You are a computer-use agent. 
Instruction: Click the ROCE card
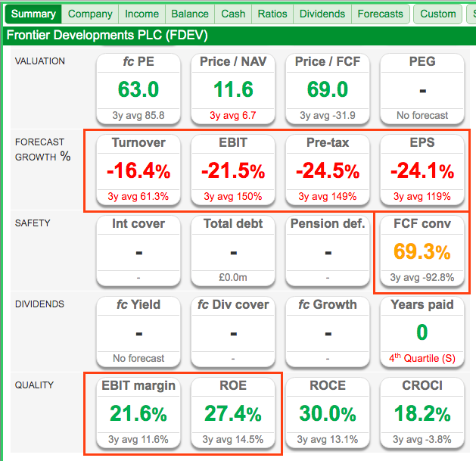[328, 413]
